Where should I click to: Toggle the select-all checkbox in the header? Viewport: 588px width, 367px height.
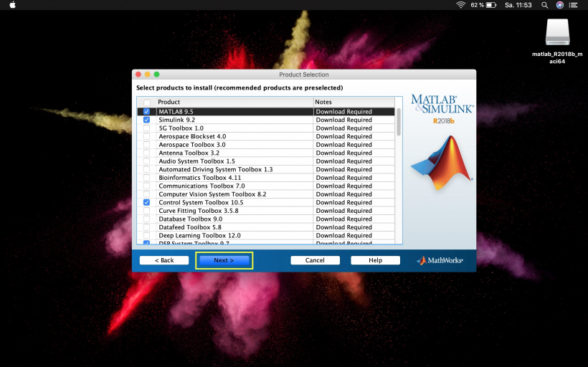[147, 103]
